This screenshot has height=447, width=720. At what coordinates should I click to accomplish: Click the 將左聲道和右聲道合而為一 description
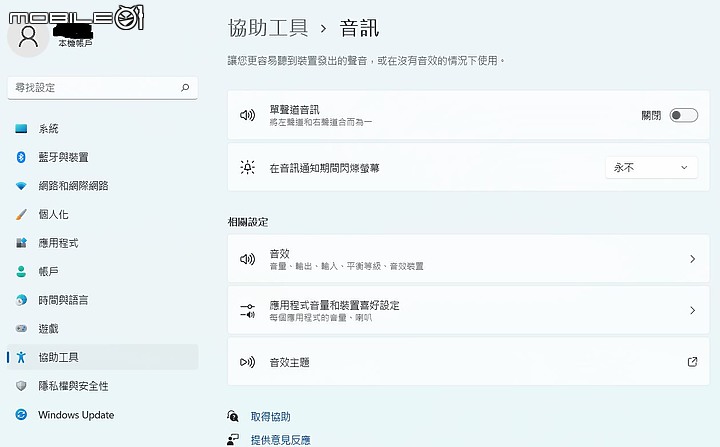click(321, 122)
